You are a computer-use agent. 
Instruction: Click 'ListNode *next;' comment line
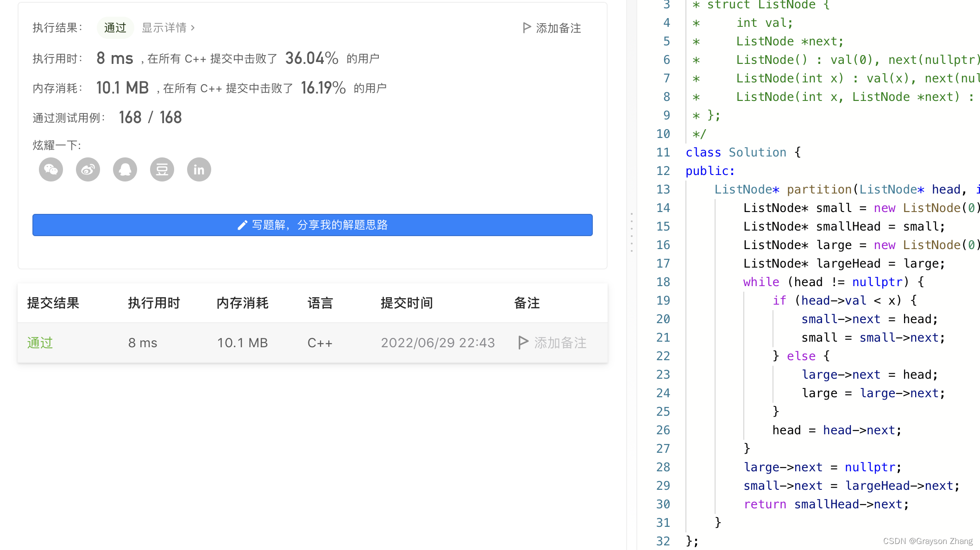[790, 41]
